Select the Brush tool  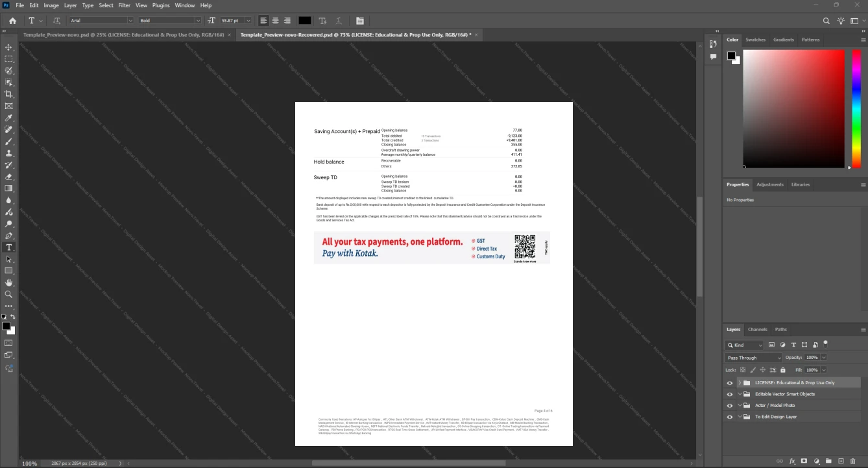pyautogui.click(x=9, y=142)
